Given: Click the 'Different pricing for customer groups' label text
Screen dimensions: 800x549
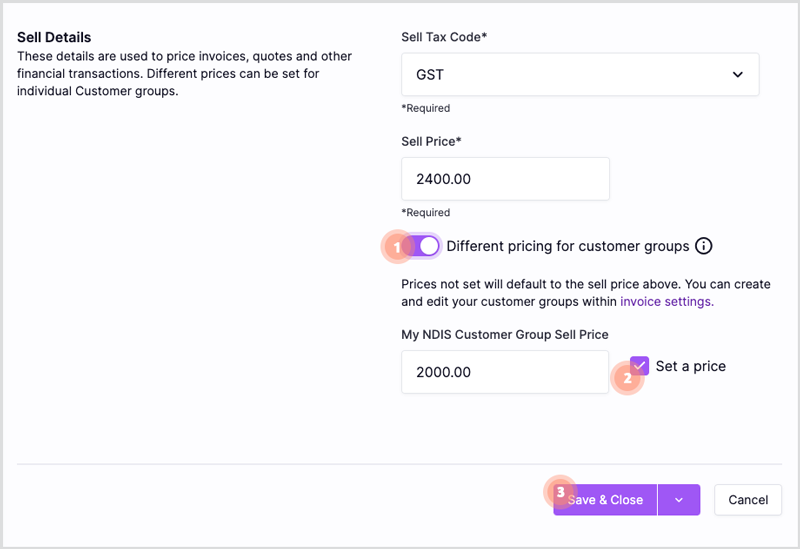Looking at the screenshot, I should coord(567,246).
